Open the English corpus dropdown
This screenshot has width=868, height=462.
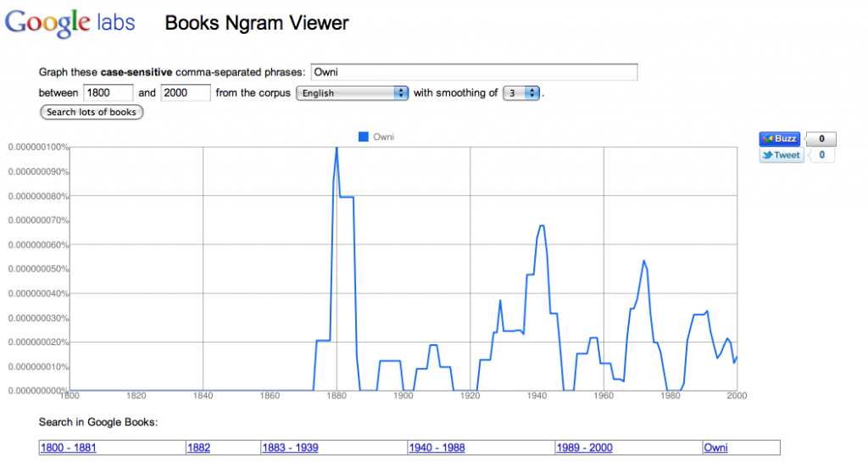coord(352,93)
